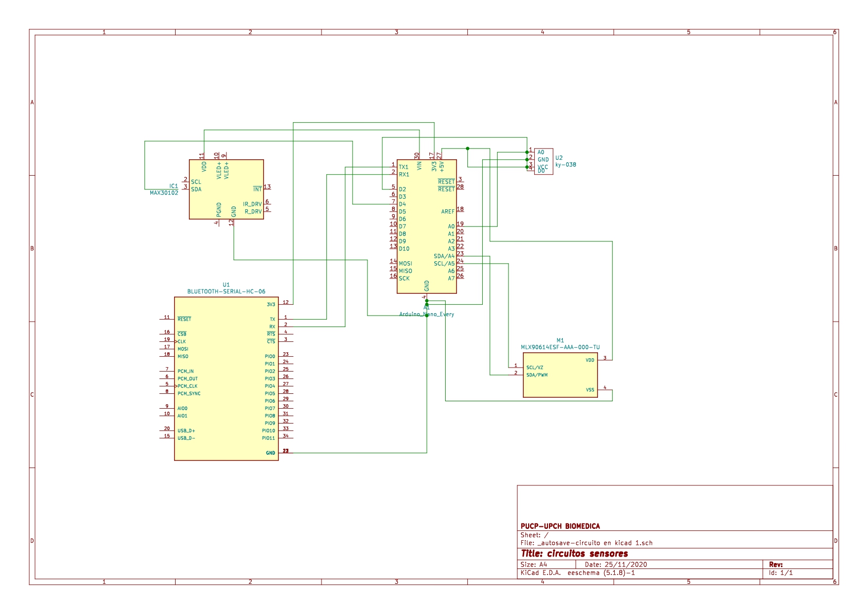Select the GND pin label on ky-038
The width and height of the screenshot is (868, 614).
543,160
